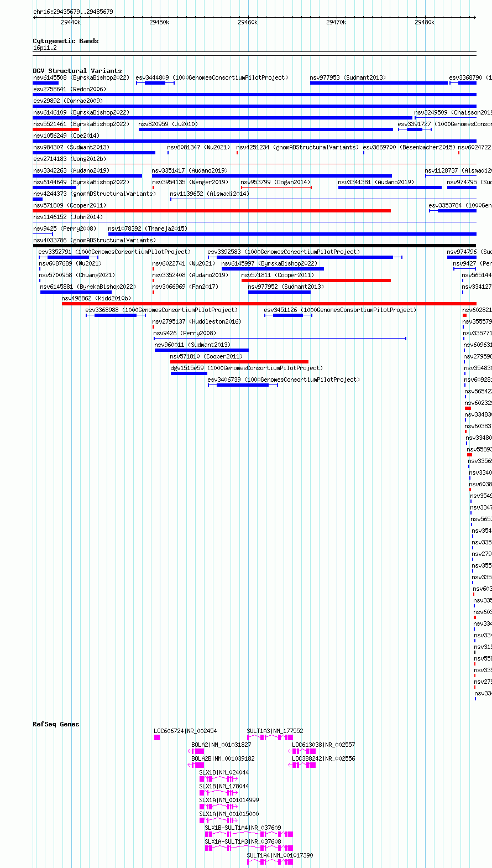Click nsv1078392 (Thareja2015) label
Screen dimensions: 492x868
pos(147,228)
